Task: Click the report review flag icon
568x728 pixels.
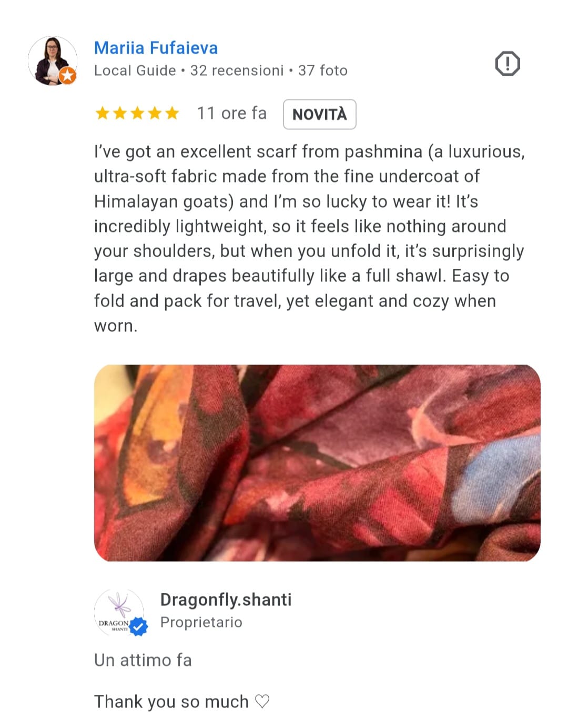Action: coord(507,64)
